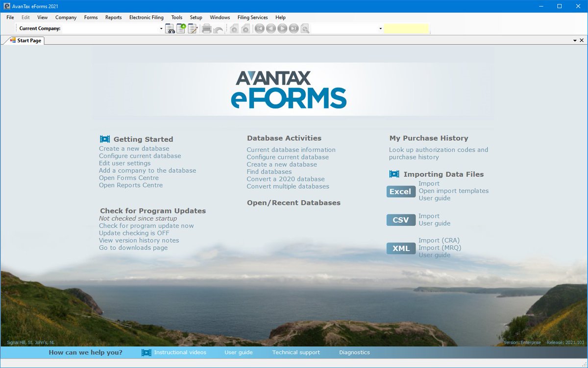Image resolution: width=588 pixels, height=368 pixels.
Task: Click Import link next to Excel
Action: [x=429, y=184]
